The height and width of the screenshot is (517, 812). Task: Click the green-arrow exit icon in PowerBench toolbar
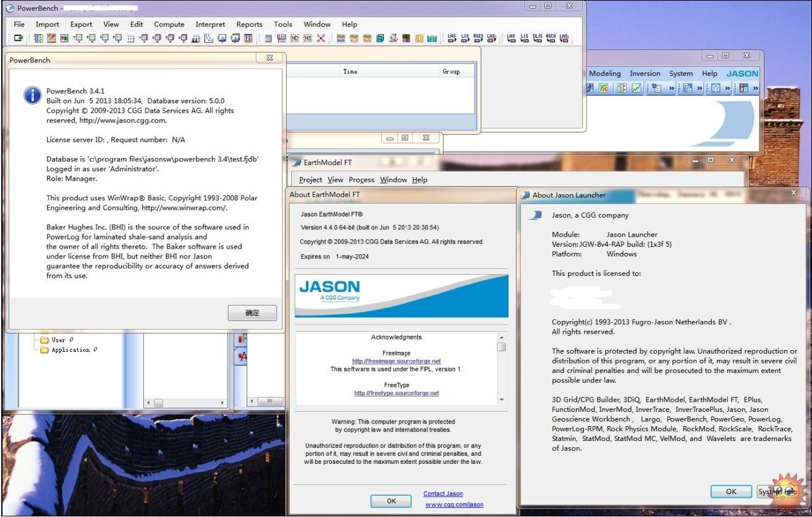19,38
